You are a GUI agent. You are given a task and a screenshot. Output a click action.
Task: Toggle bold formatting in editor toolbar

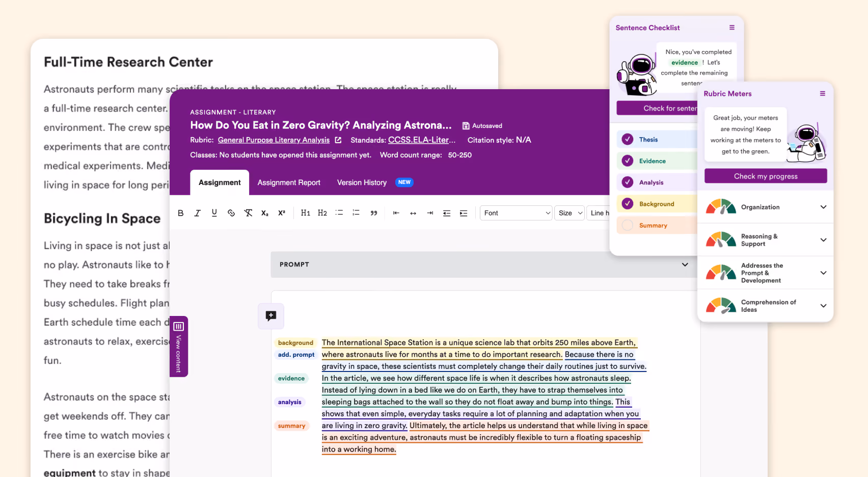181,213
